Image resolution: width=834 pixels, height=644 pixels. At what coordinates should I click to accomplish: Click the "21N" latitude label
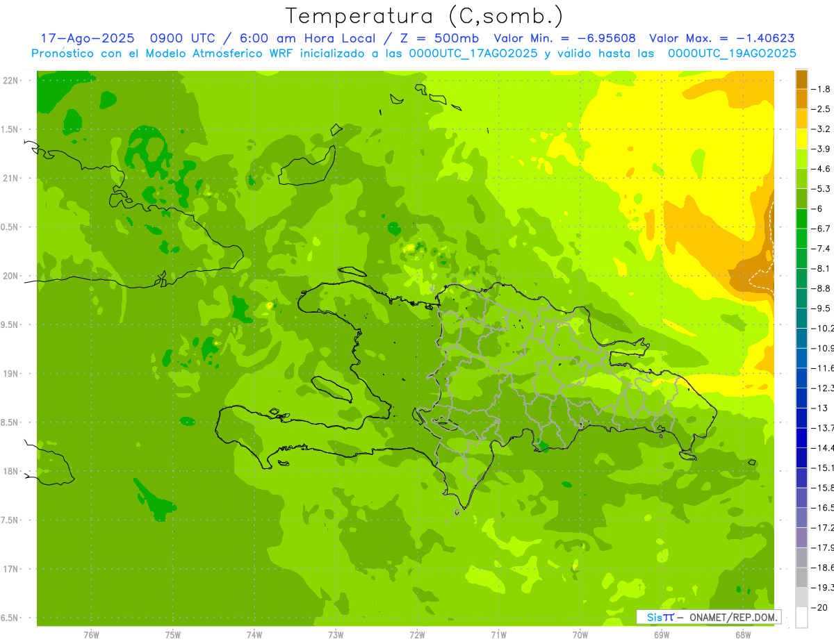11,178
